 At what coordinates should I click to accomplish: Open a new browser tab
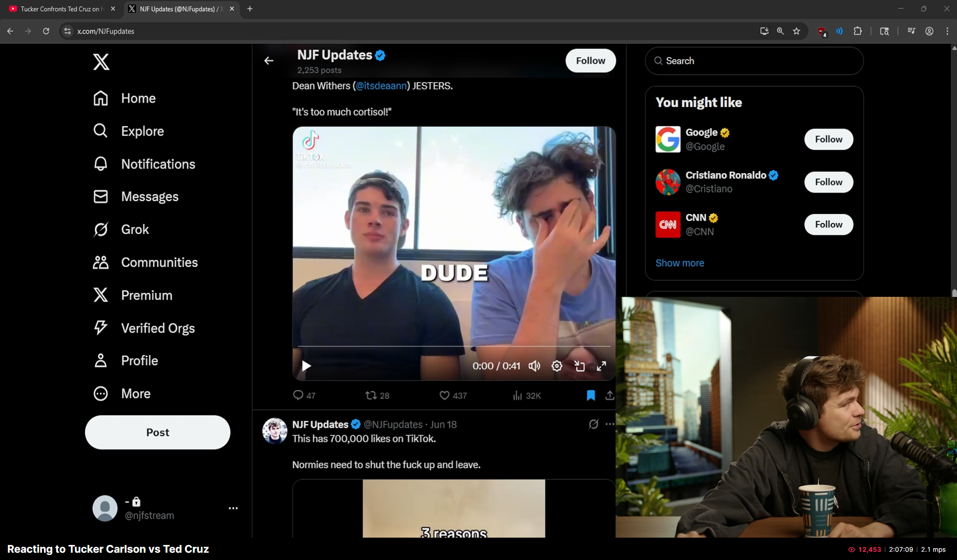(x=250, y=9)
